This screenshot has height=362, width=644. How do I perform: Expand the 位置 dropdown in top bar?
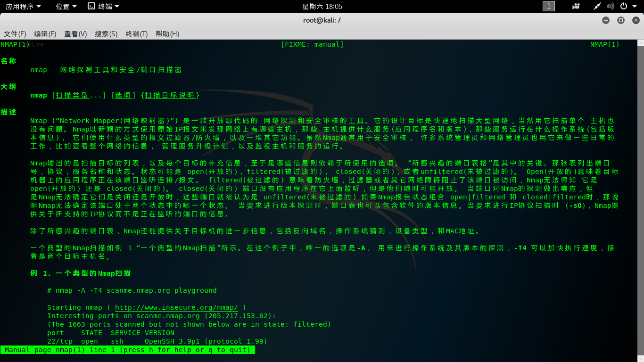point(66,6)
